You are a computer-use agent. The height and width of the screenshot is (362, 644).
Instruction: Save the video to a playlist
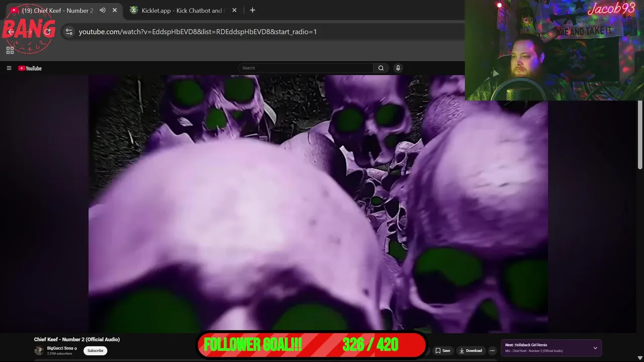(x=443, y=351)
